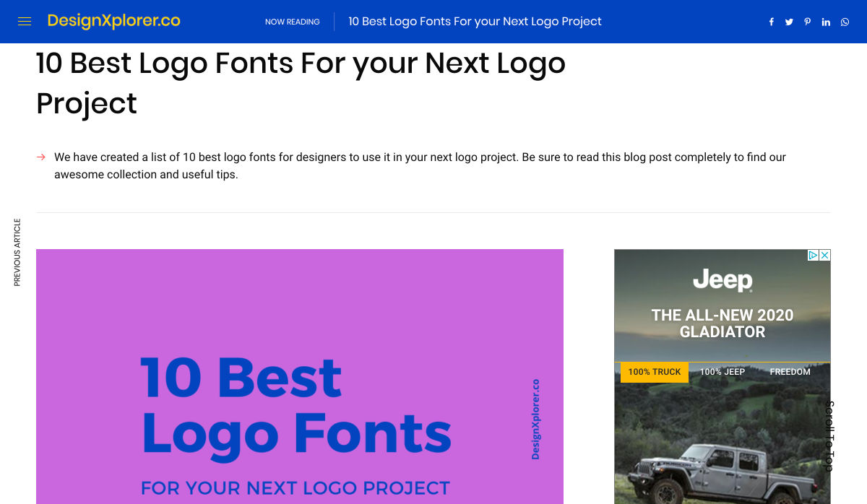
Task: Click the main article heading
Action: coord(301,83)
